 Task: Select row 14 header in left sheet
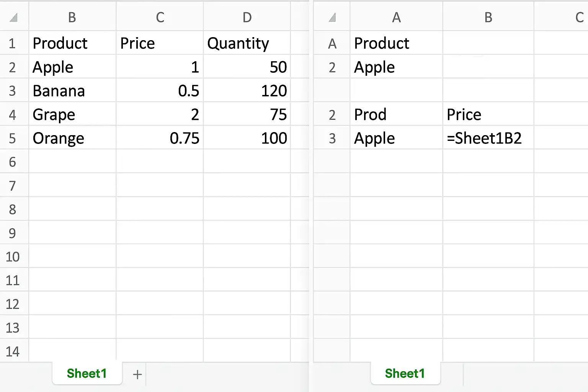pyautogui.click(x=13, y=351)
